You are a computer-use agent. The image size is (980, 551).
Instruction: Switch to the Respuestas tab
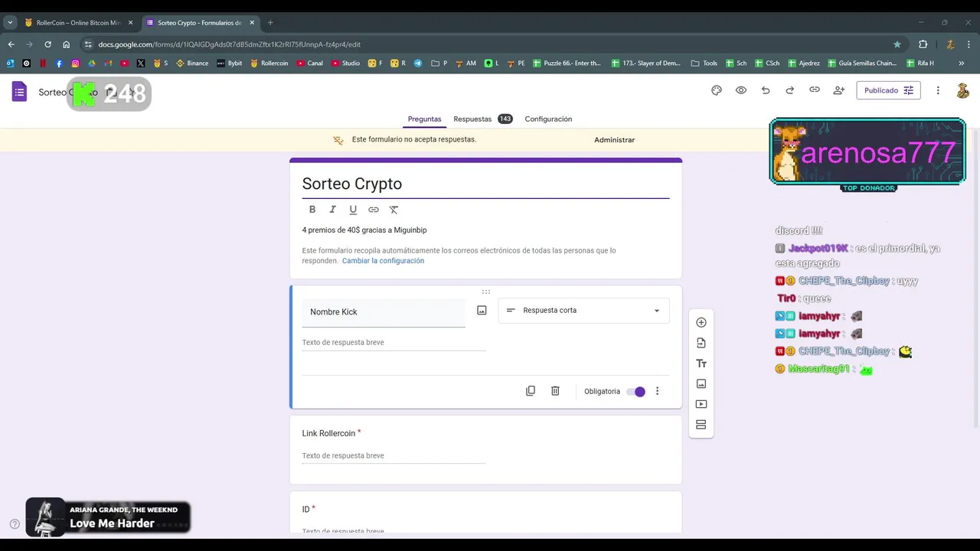click(482, 119)
